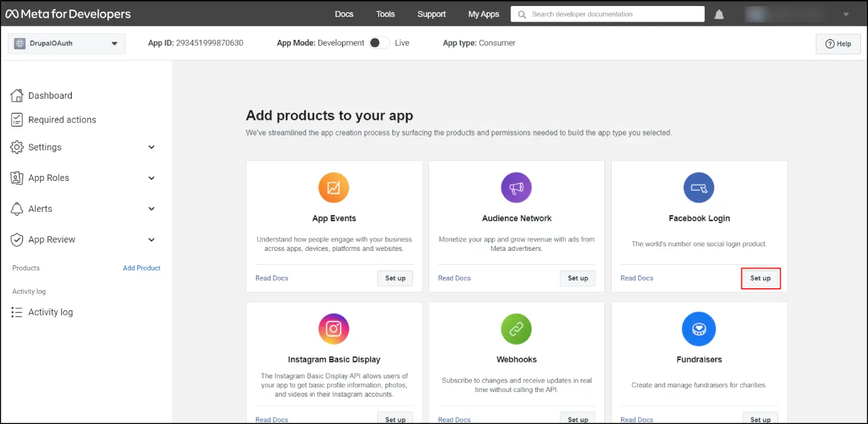Click the App Review shield icon
The image size is (868, 424).
17,239
